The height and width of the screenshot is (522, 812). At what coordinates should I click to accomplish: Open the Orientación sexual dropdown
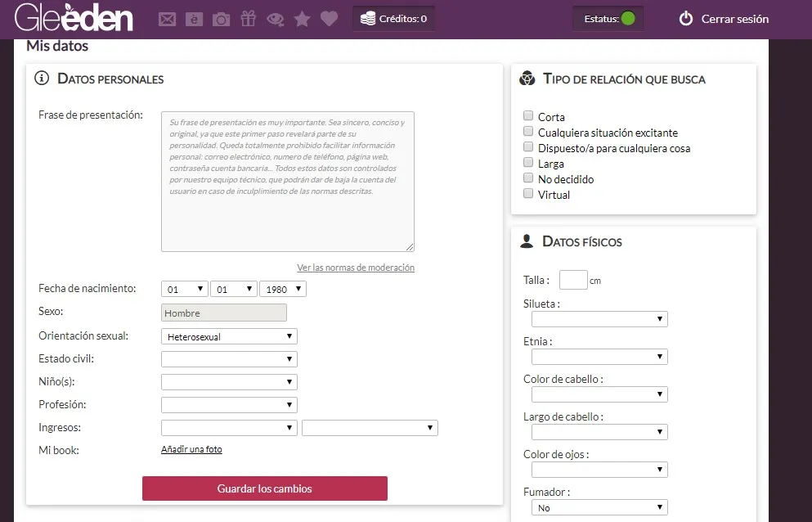tap(230, 336)
